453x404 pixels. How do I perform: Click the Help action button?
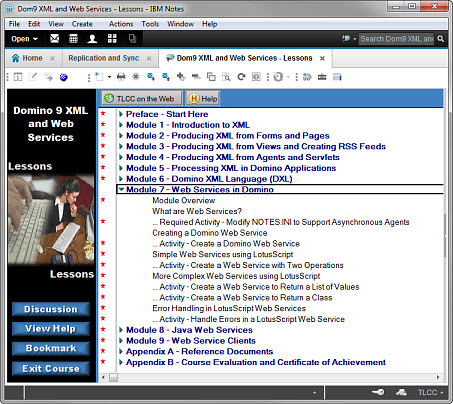tap(203, 98)
